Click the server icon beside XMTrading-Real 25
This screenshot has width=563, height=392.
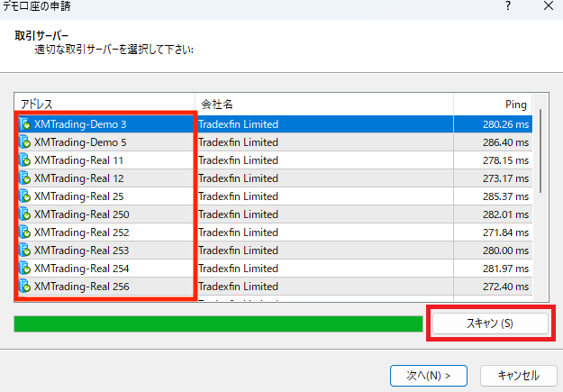point(25,196)
